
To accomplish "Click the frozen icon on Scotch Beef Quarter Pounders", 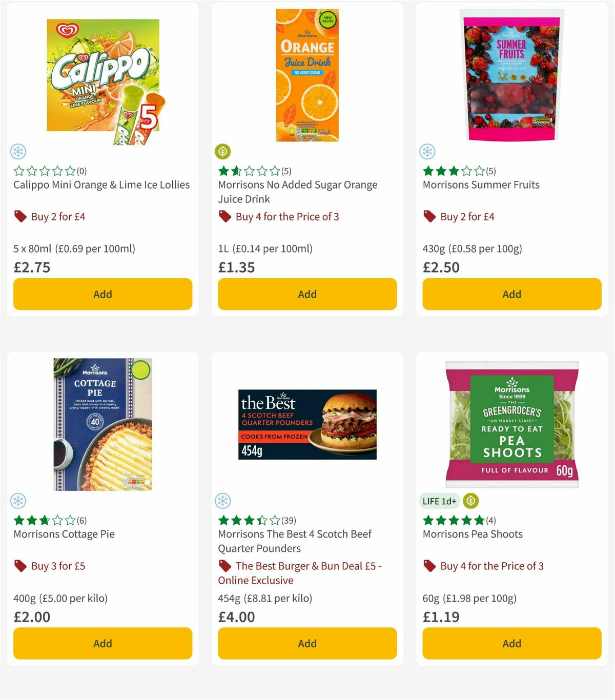I will click(222, 501).
